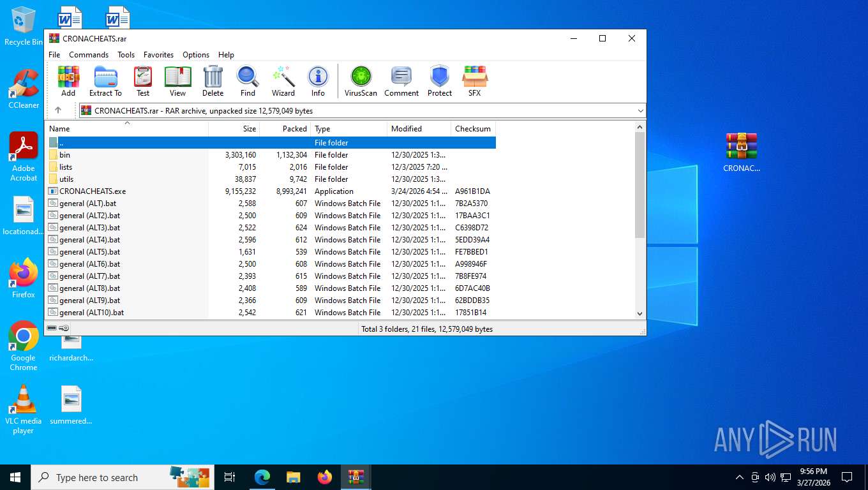Open the Favorites menu
This screenshot has width=868, height=490.
158,55
